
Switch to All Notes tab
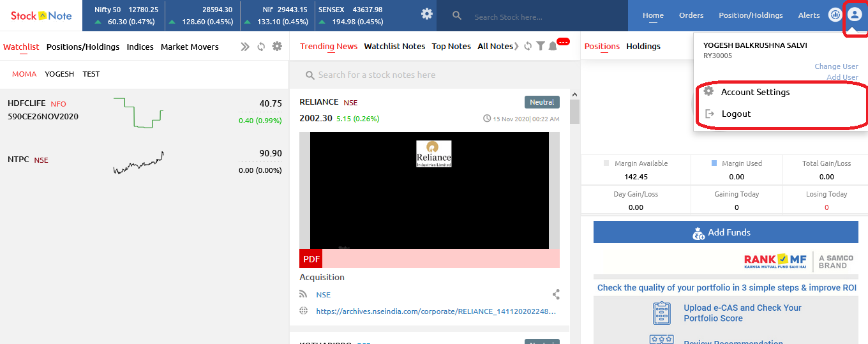tap(495, 46)
